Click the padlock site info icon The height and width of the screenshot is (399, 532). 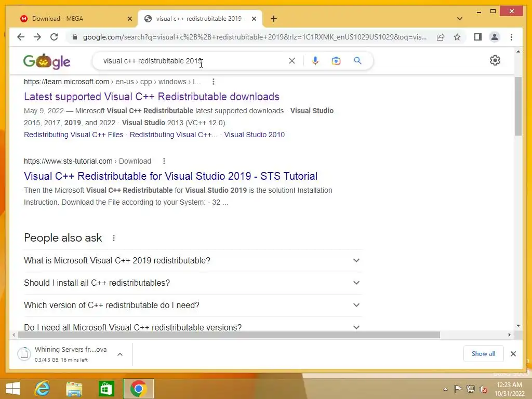pos(75,37)
